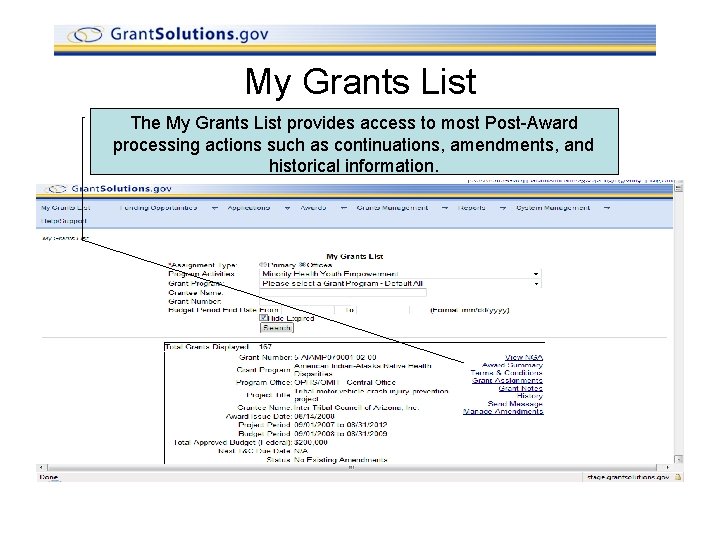Open the System Management menu
720x540 pixels.
(553, 208)
